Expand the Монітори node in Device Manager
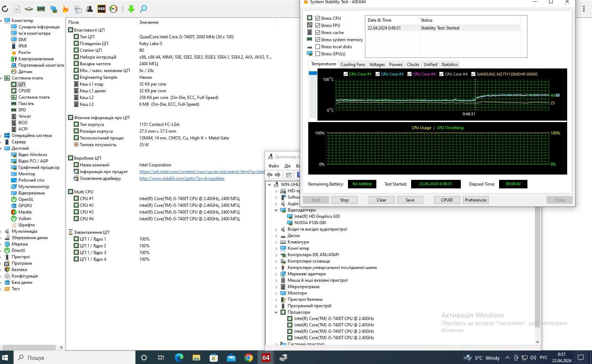The height and width of the screenshot is (364, 592). click(276, 293)
